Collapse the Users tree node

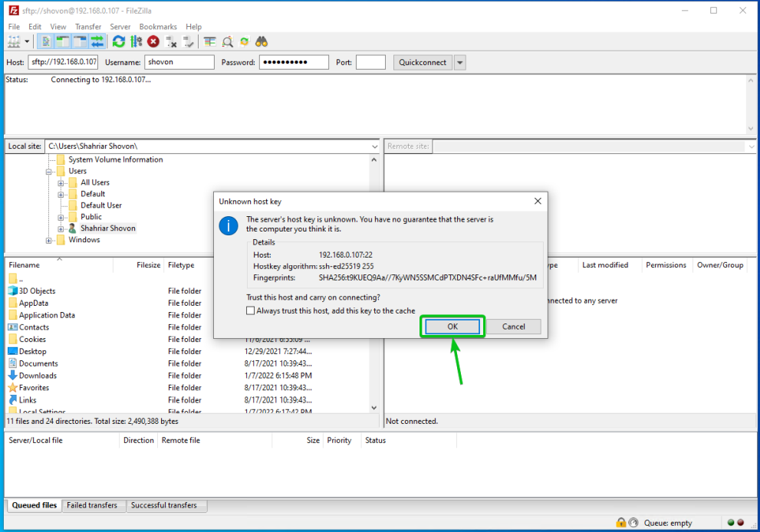point(48,172)
